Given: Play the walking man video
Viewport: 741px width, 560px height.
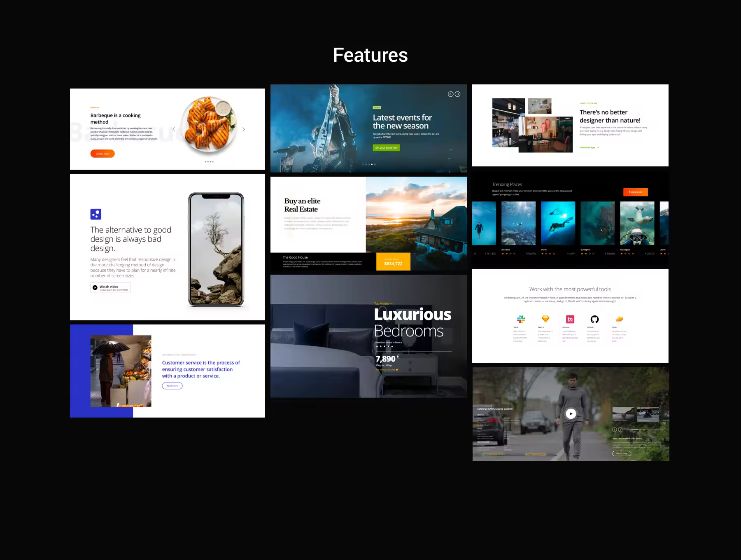Looking at the screenshot, I should point(571,414).
